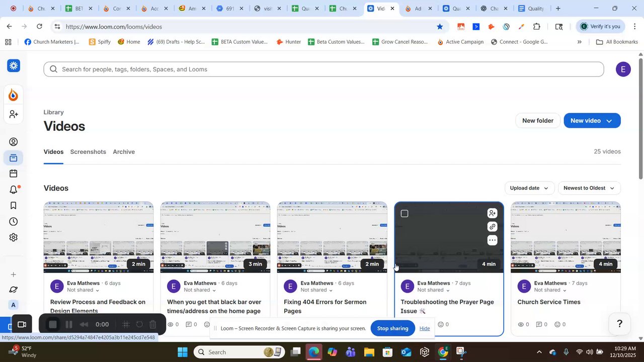Viewport: 644px width, 362px height.
Task: Click the invite teammates icon in sidebar
Action: tap(14, 115)
